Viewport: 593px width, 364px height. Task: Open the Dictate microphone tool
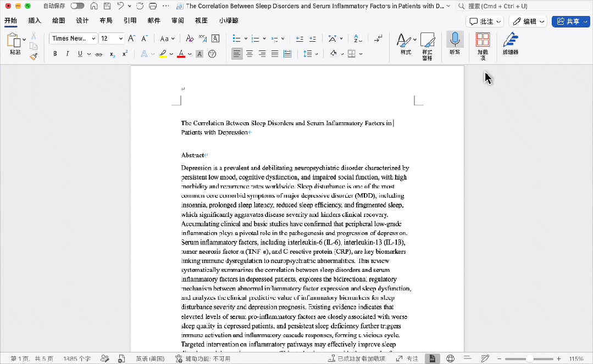455,43
